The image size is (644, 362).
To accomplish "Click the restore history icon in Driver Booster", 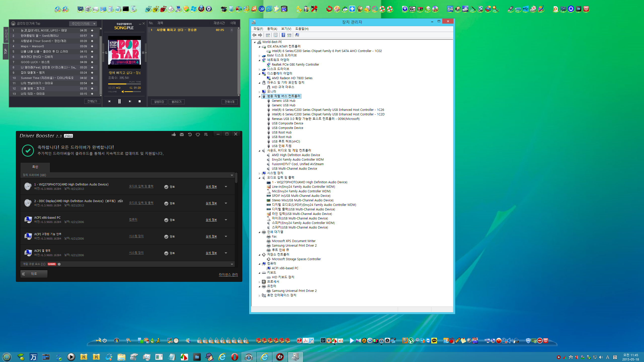I will pos(190,134).
